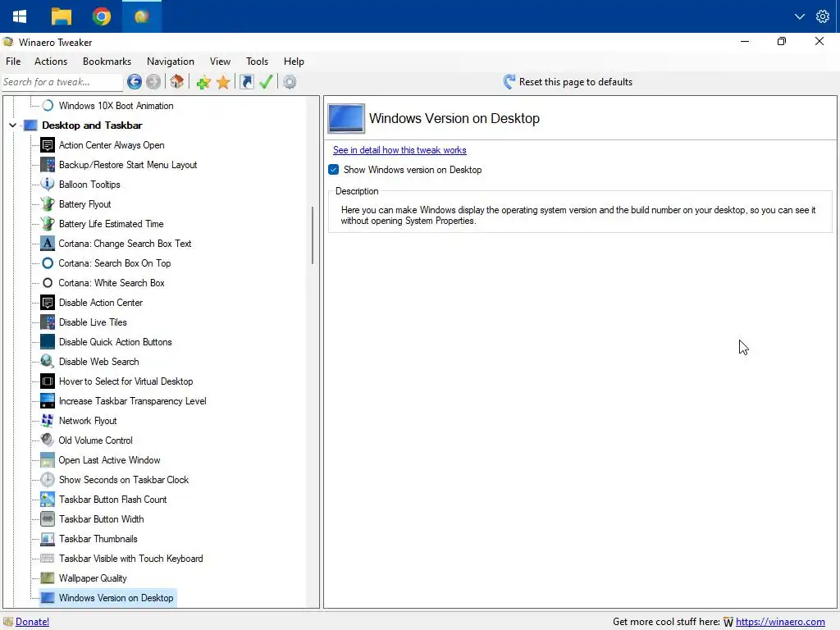Click the Disable Web Search globe icon
This screenshot has width=840, height=630.
(48, 362)
